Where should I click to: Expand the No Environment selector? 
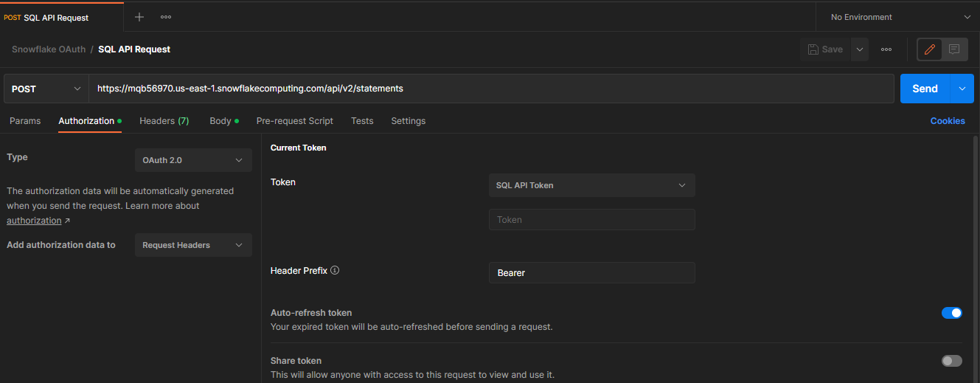(x=897, y=17)
